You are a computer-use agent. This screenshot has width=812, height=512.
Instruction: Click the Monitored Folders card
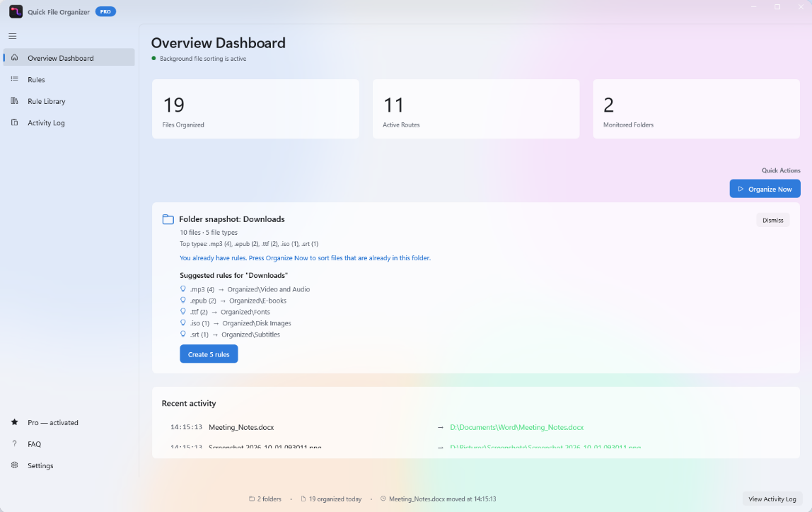[697, 109]
